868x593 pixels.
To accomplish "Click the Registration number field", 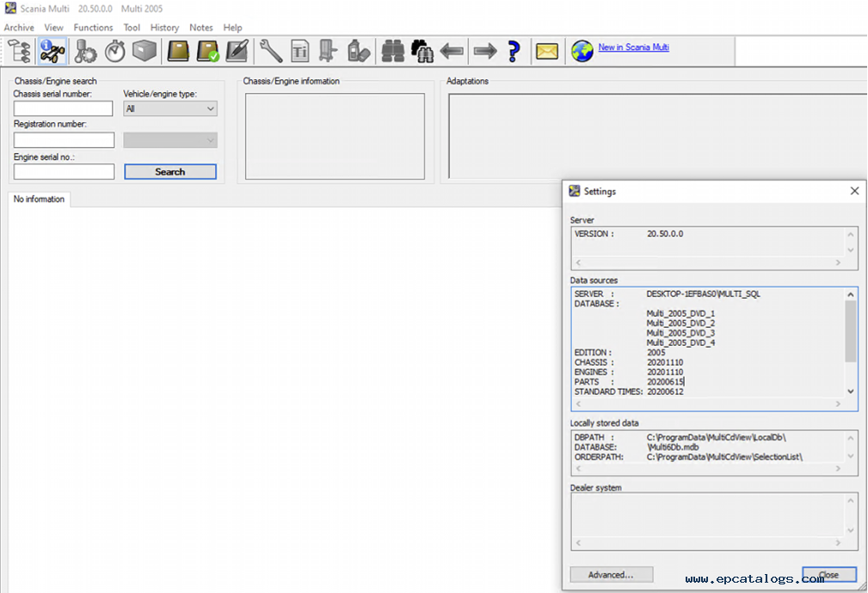I will [65, 140].
